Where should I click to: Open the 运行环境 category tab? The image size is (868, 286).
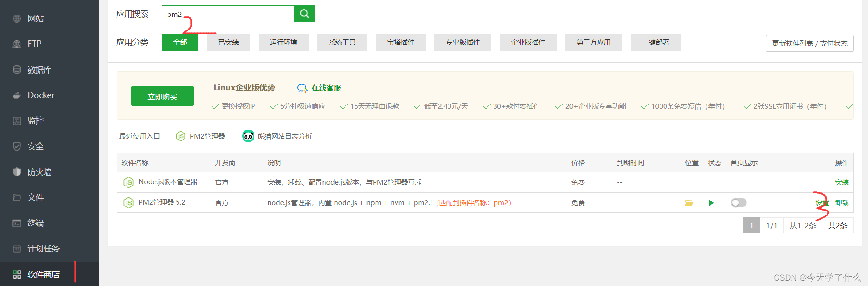pos(284,42)
